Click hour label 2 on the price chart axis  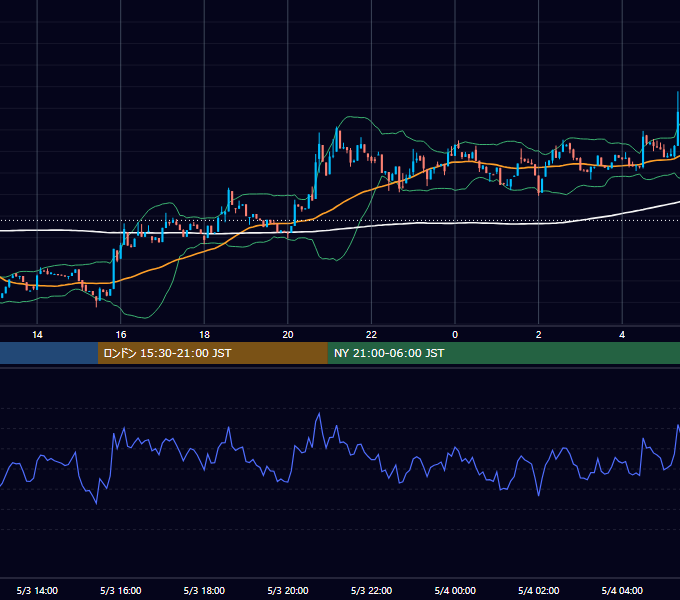coord(539,335)
